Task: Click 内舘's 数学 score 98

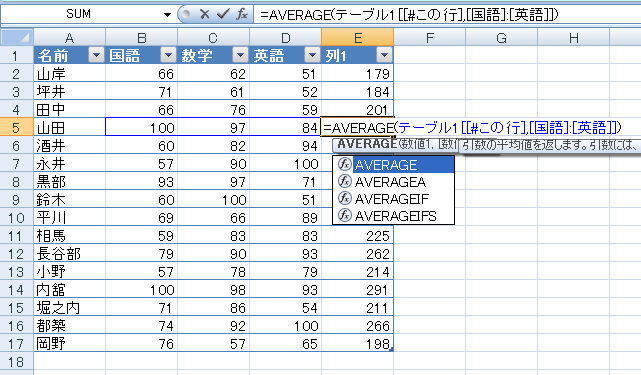Action: pyautogui.click(x=213, y=289)
